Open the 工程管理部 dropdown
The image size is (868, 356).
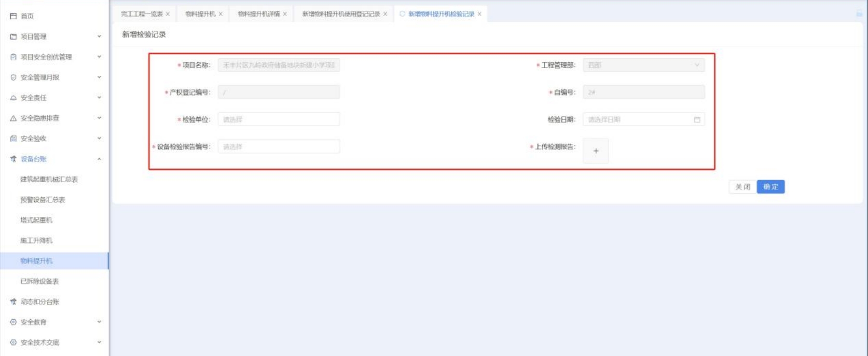tap(643, 65)
